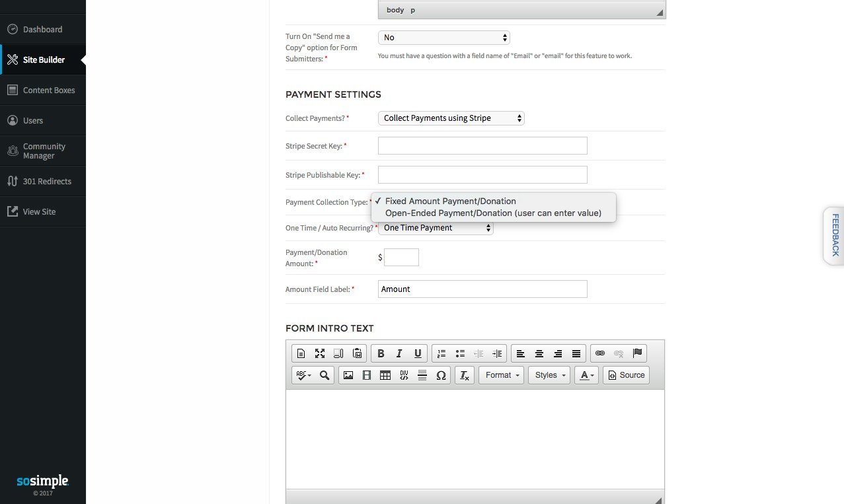Open the Feedback tab
Screen dimensions: 844x504
[834, 236]
